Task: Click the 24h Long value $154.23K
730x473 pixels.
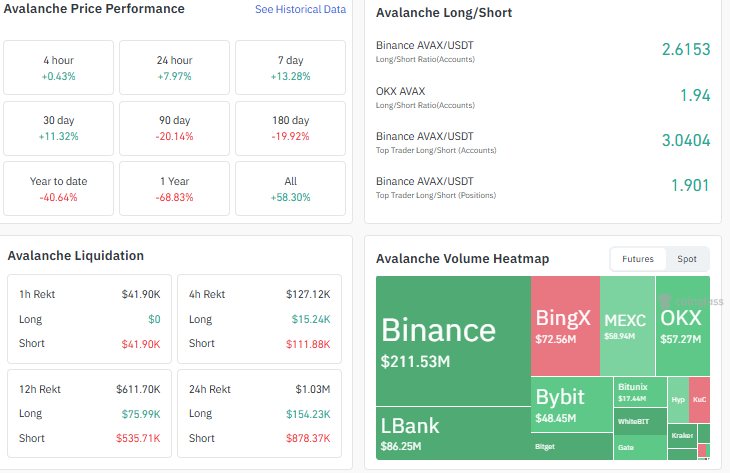Action: tap(308, 414)
